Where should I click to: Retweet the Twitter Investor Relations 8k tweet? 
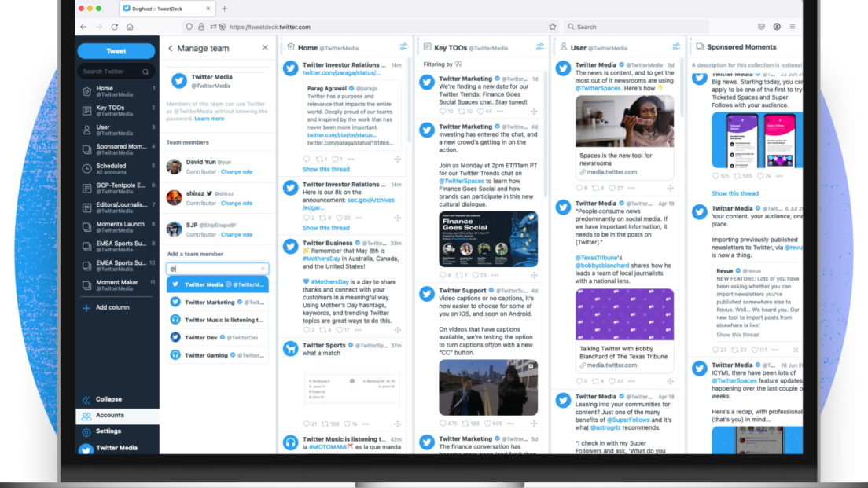pyautogui.click(x=321, y=217)
